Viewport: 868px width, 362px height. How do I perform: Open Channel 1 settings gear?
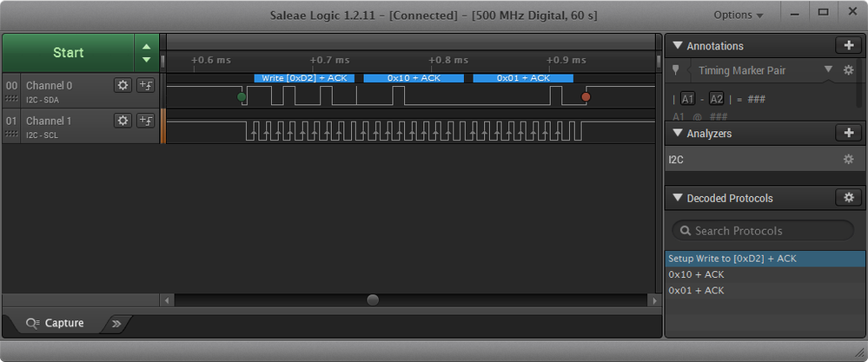(x=123, y=120)
